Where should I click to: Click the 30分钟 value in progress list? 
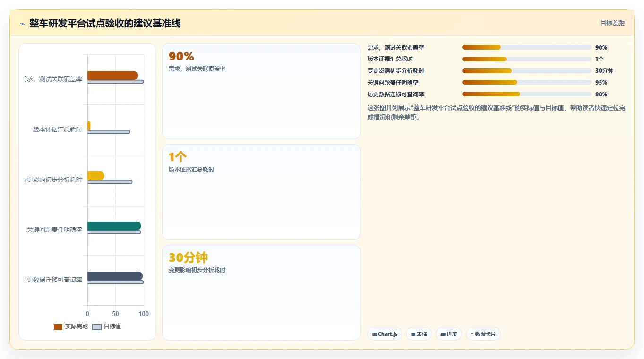(604, 71)
